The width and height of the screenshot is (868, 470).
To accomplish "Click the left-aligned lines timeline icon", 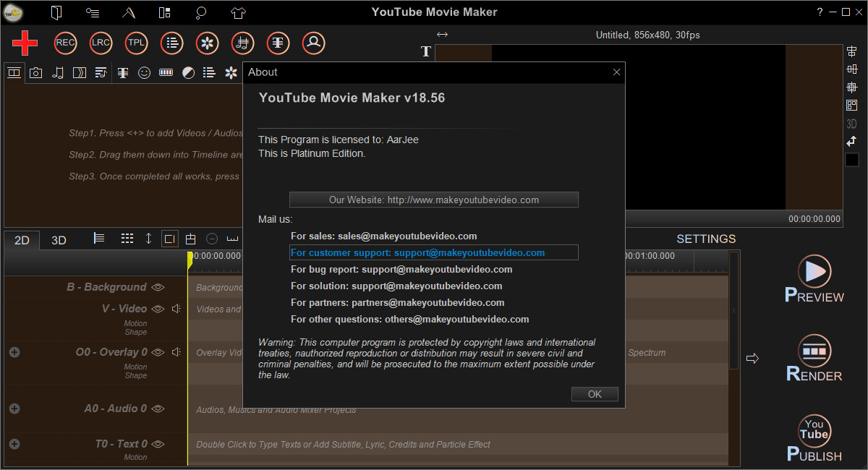I will point(99,238).
